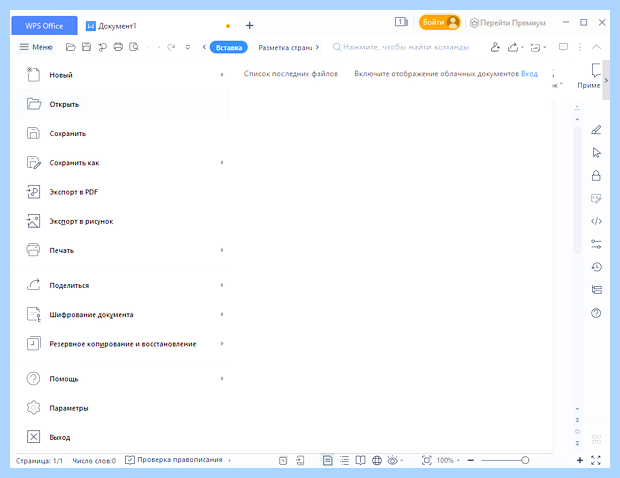This screenshot has width=620, height=478.
Task: Open Параметры from the menu
Action: click(x=123, y=408)
